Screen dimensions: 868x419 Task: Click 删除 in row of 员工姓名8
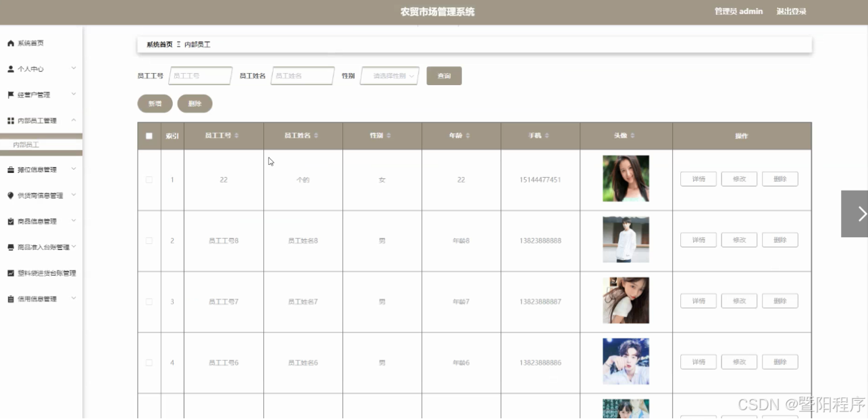780,240
